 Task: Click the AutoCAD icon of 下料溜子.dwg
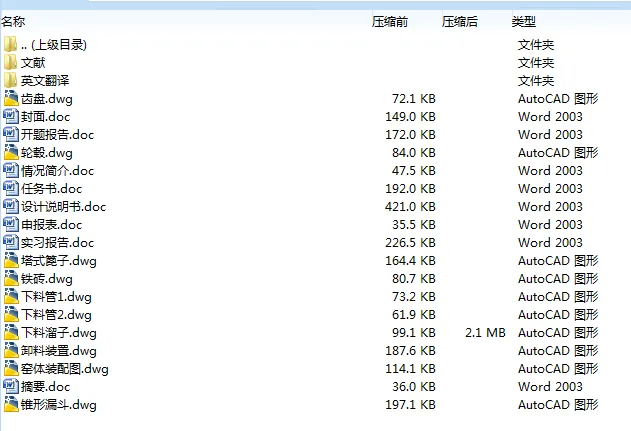pos(11,332)
